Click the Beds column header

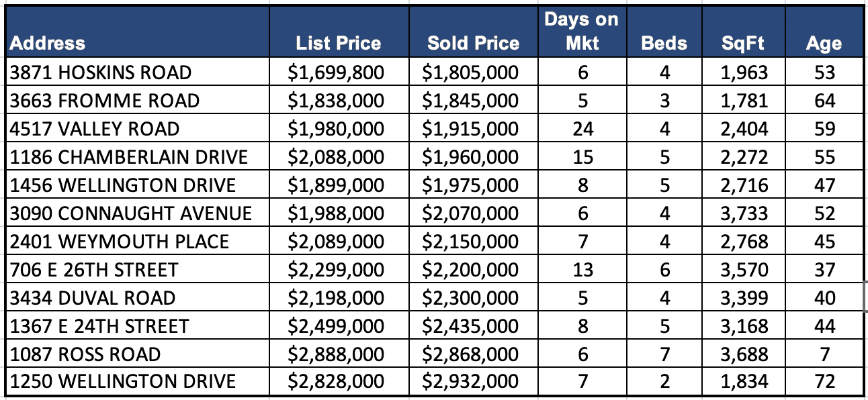(x=664, y=44)
